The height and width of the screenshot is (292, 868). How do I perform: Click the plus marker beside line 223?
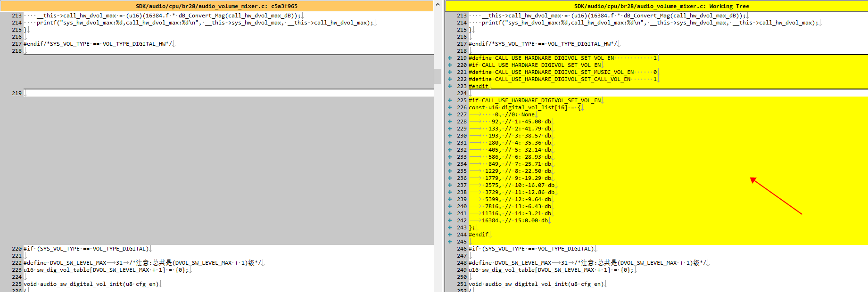click(x=450, y=86)
